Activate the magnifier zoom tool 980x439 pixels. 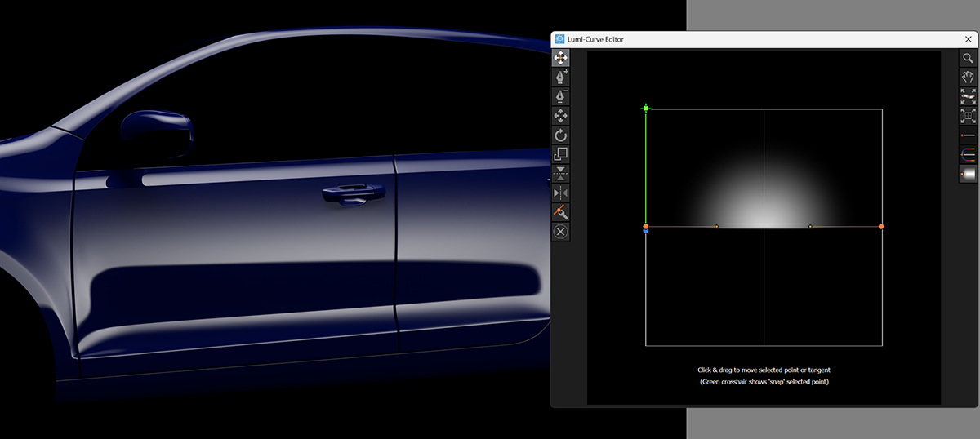pyautogui.click(x=968, y=58)
